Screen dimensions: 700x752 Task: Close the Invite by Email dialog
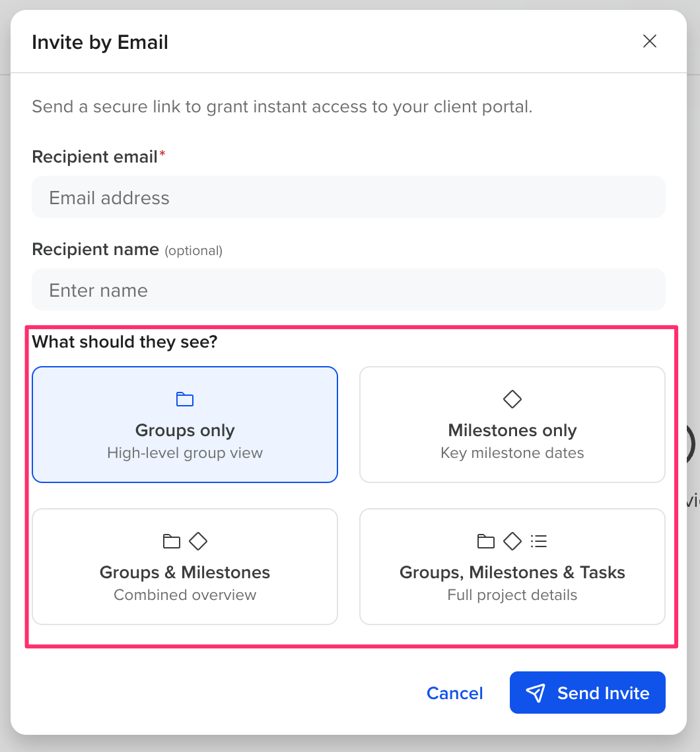[x=649, y=41]
